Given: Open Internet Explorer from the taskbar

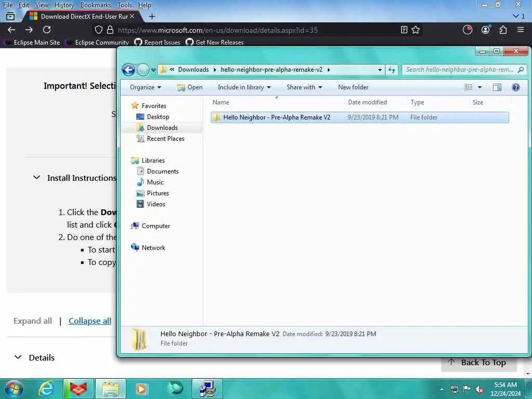Looking at the screenshot, I should 46,389.
